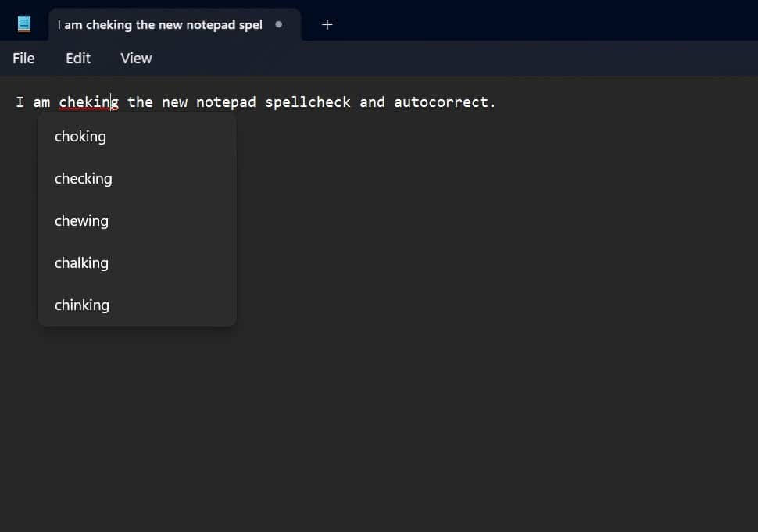
Task: Open a new tab with the plus icon
Action: click(327, 24)
